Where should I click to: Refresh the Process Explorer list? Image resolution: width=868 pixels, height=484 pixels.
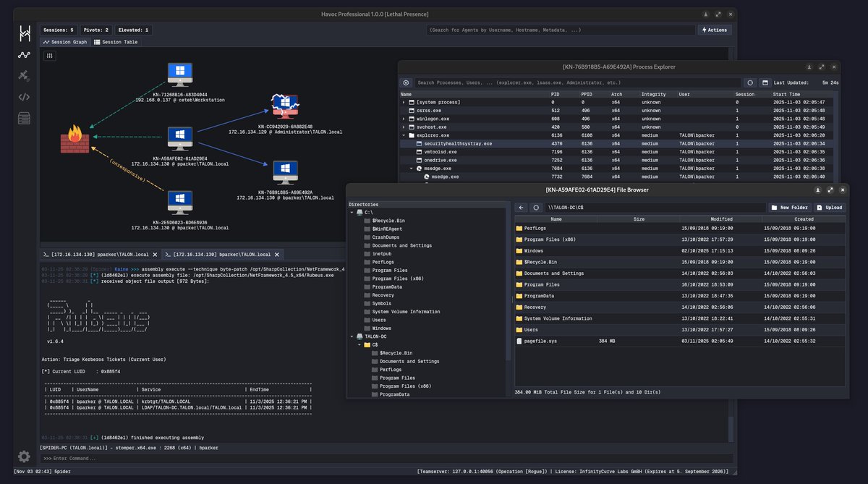(750, 82)
